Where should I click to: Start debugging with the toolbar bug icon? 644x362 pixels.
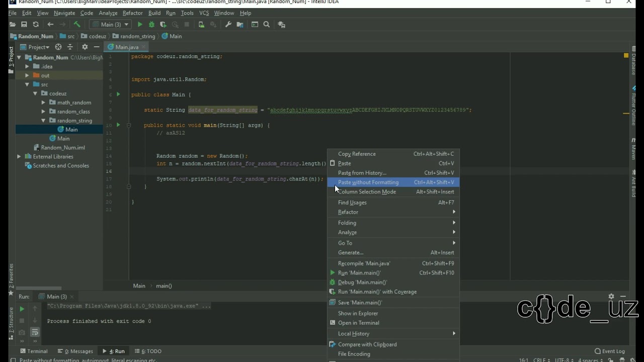[x=151, y=25]
